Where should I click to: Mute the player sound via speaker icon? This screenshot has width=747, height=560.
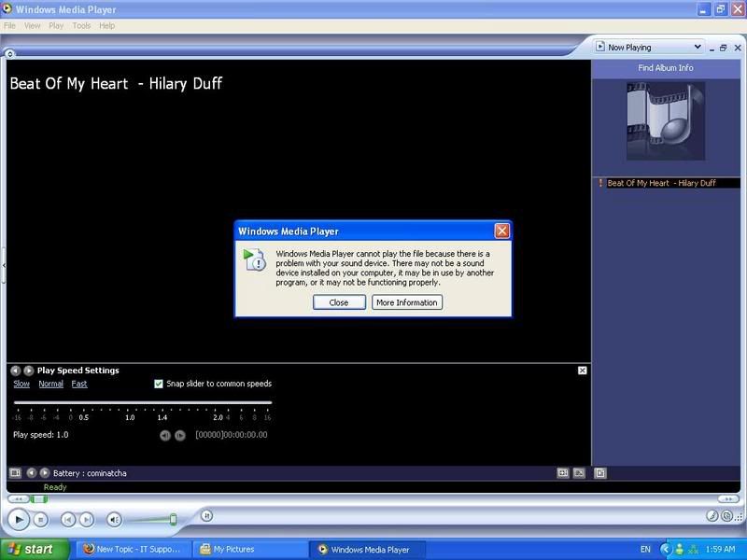(114, 519)
